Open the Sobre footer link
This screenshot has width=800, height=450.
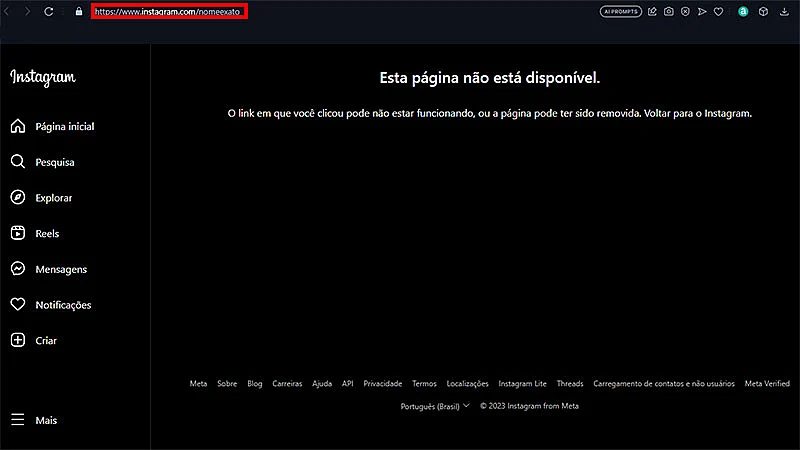click(x=227, y=383)
